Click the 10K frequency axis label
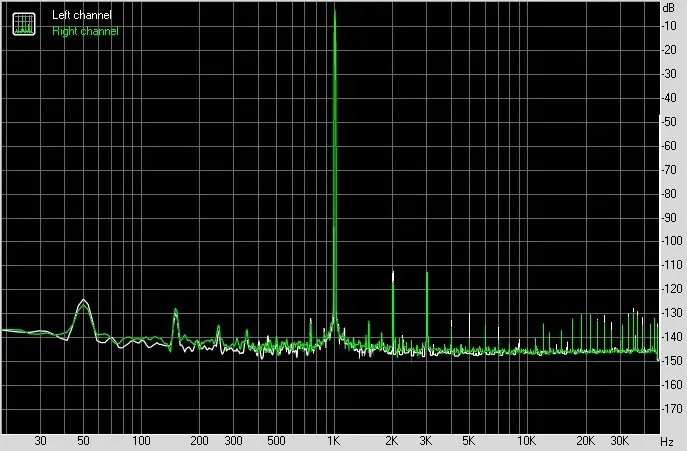Image resolution: width=687 pixels, height=451 pixels. [526, 440]
